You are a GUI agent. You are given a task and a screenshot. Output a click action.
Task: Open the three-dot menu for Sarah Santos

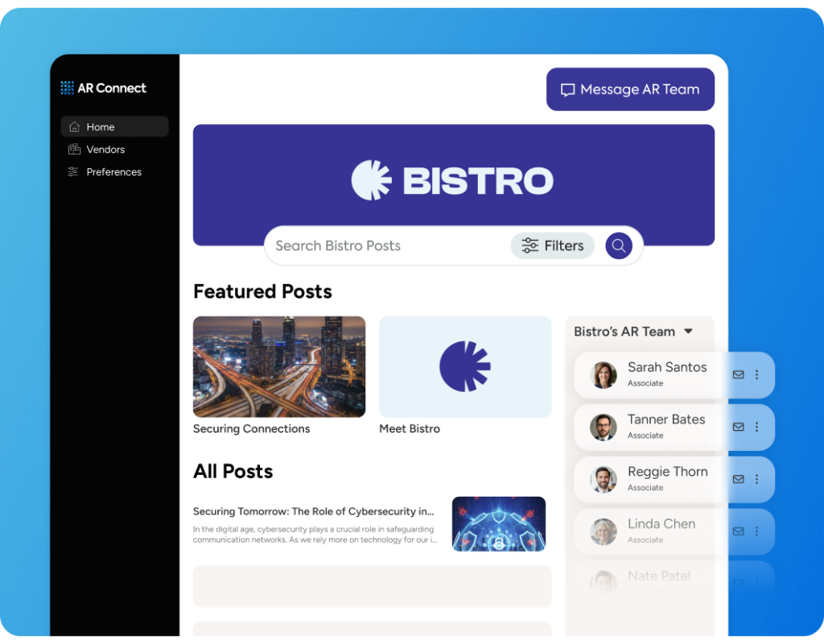pos(756,374)
